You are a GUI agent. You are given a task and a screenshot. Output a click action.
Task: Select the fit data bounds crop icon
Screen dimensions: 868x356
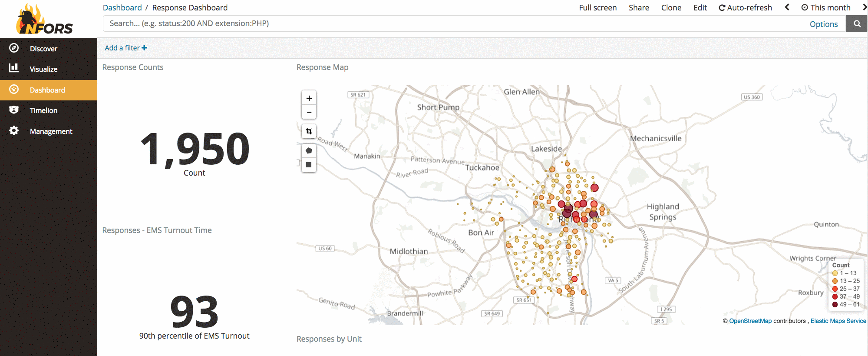coord(309,131)
